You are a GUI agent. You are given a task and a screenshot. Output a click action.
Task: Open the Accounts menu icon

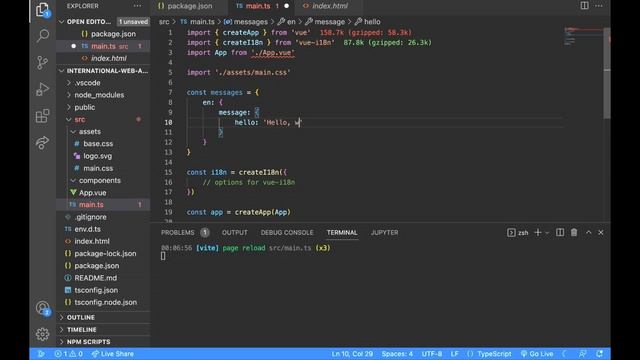(x=42, y=308)
